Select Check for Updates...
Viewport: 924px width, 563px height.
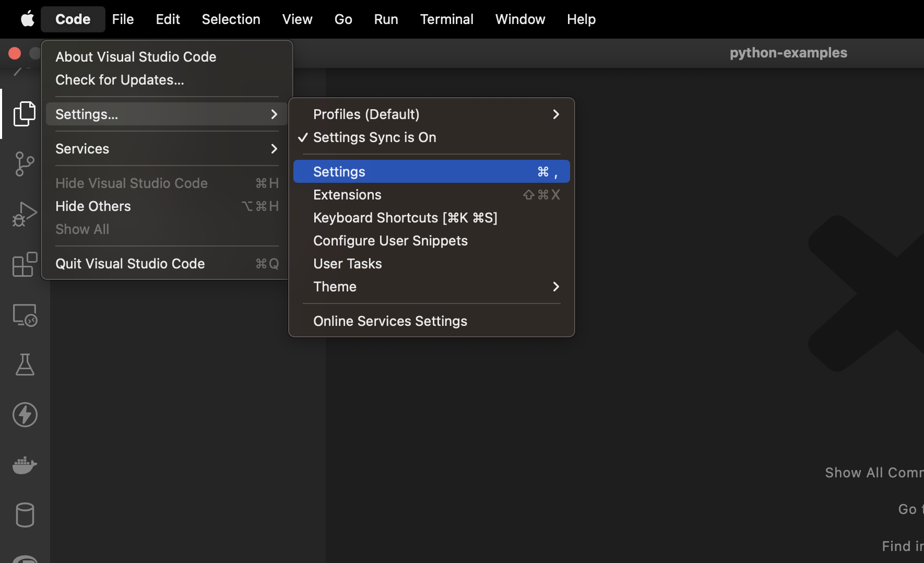167,80
